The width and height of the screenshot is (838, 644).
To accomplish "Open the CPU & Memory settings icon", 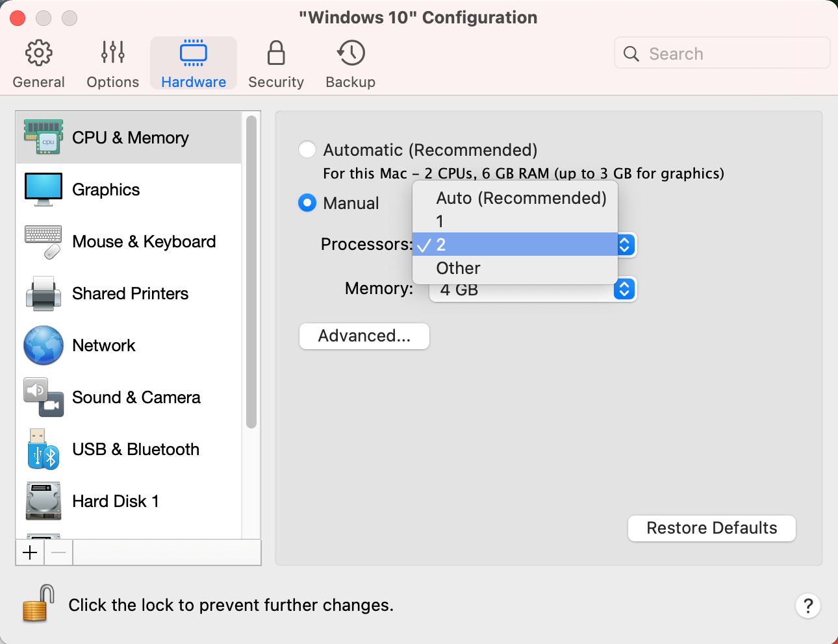I will click(x=43, y=138).
